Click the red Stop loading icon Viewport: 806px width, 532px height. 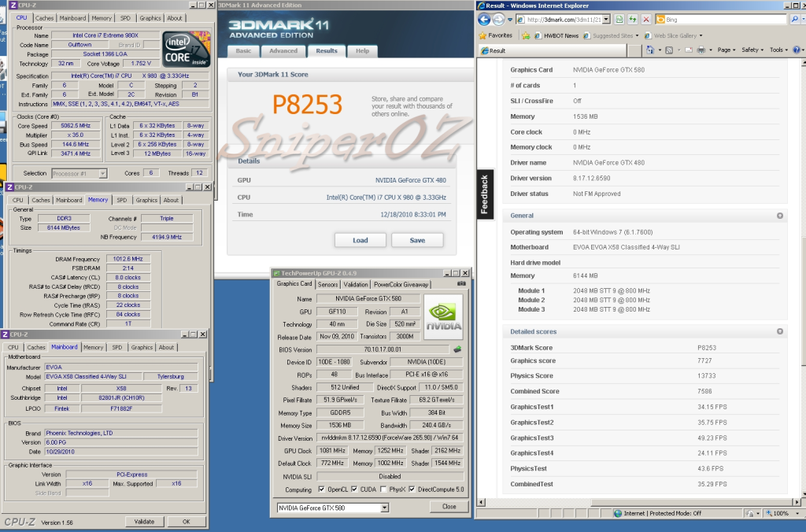click(646, 19)
